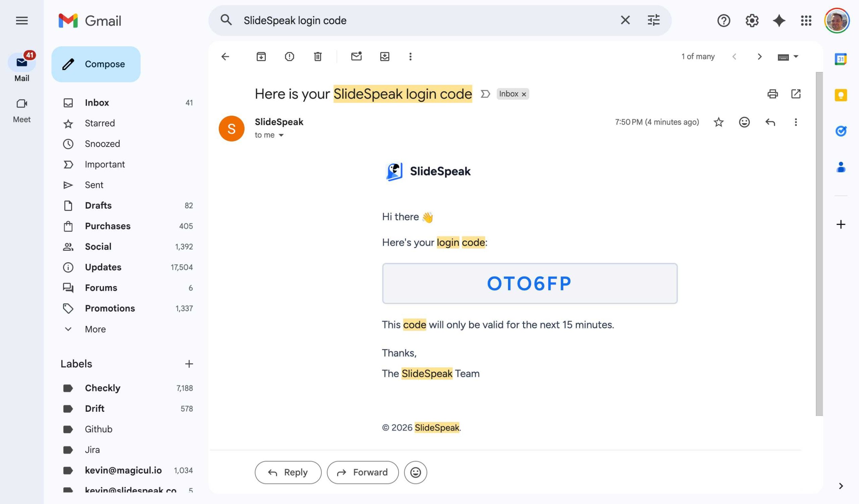Viewport: 859px width, 504px height.
Task: Star the SlideSpeak message
Action: [718, 122]
